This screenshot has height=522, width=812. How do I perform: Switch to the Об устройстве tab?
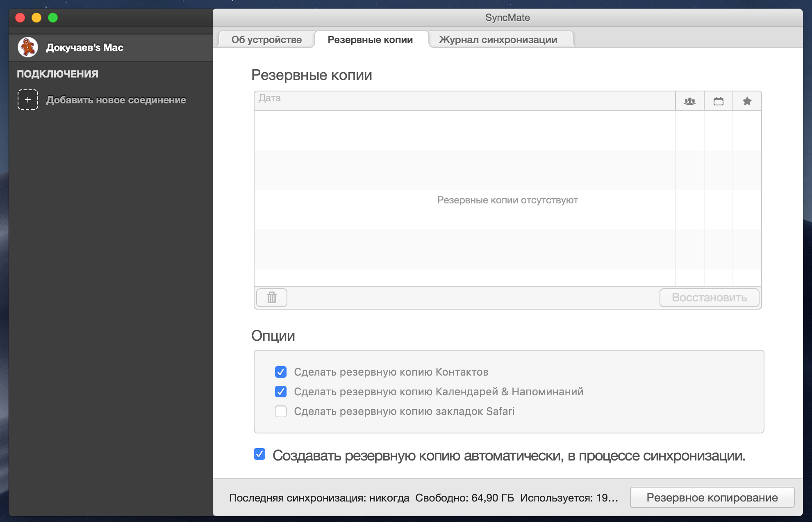coord(266,39)
